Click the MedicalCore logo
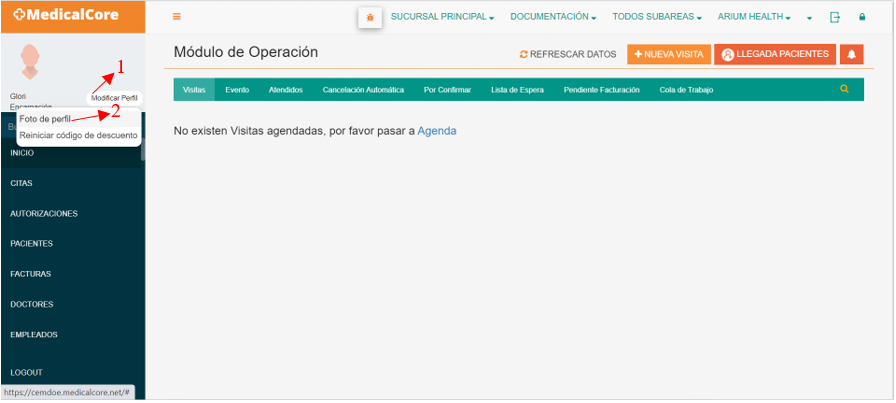The width and height of the screenshot is (896, 403). coord(66,15)
